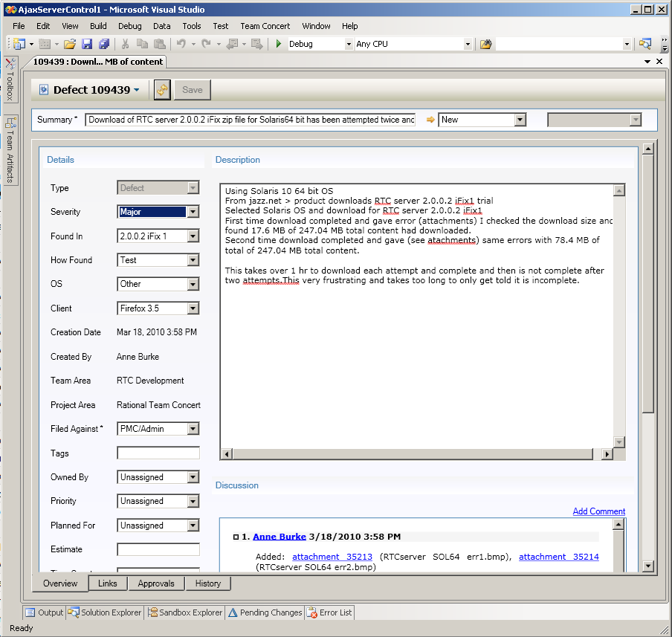Click the Cut scissors icon
This screenshot has height=637, width=672.
point(125,44)
